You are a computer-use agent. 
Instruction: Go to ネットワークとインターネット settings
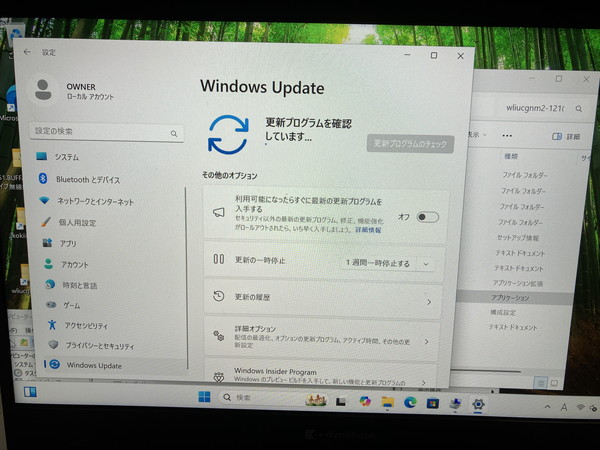point(95,201)
